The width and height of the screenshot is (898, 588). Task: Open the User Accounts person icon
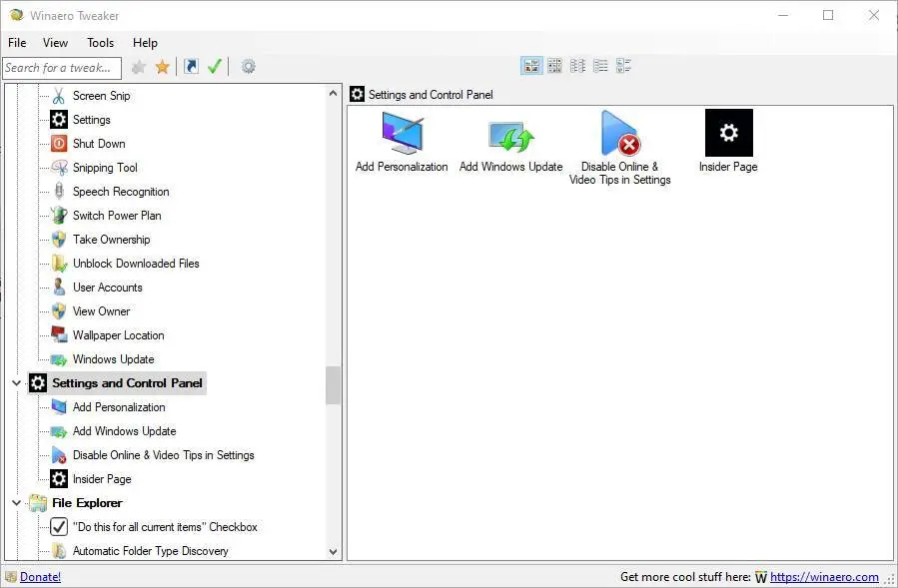[58, 288]
